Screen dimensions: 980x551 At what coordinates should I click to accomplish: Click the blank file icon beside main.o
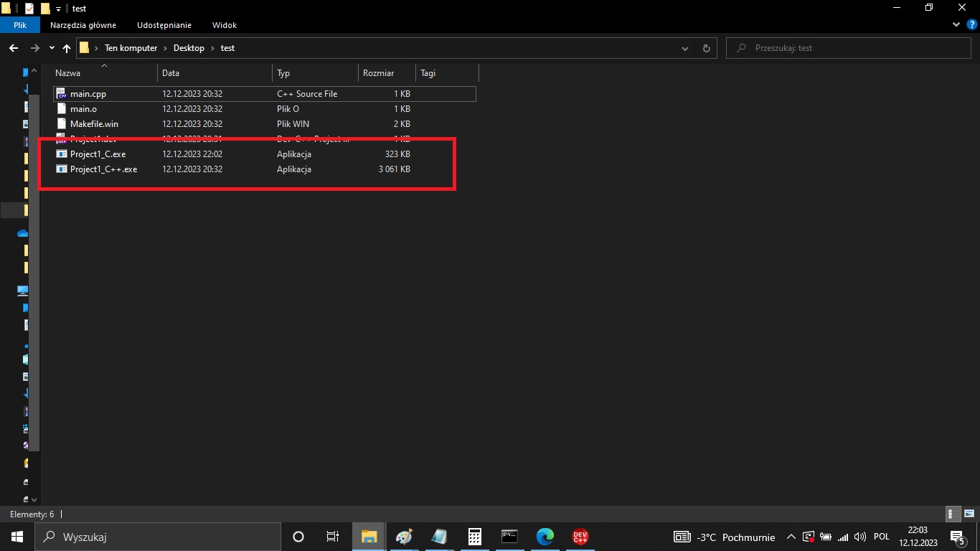coord(62,109)
